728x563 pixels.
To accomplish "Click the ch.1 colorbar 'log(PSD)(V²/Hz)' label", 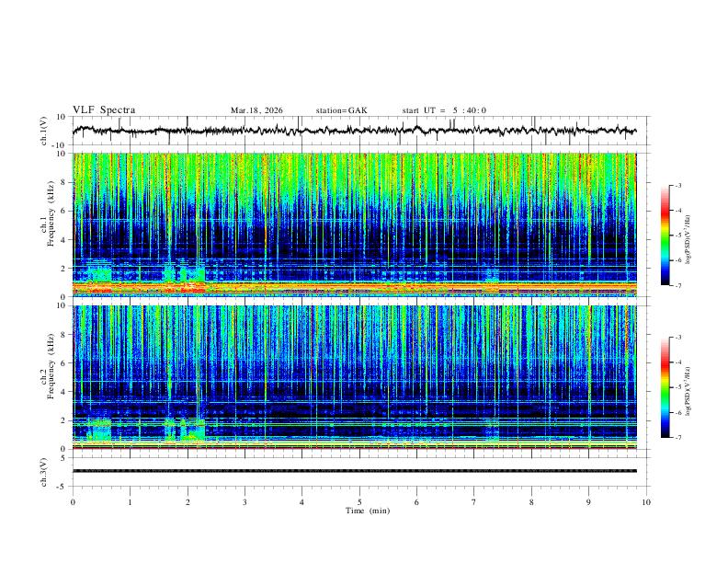I will click(688, 240).
